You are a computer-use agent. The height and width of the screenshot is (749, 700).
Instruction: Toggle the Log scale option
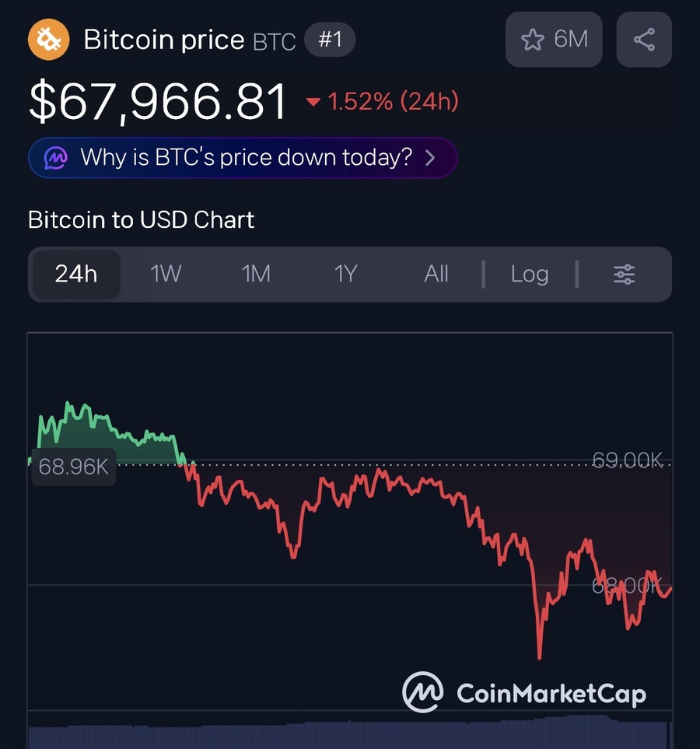[530, 274]
